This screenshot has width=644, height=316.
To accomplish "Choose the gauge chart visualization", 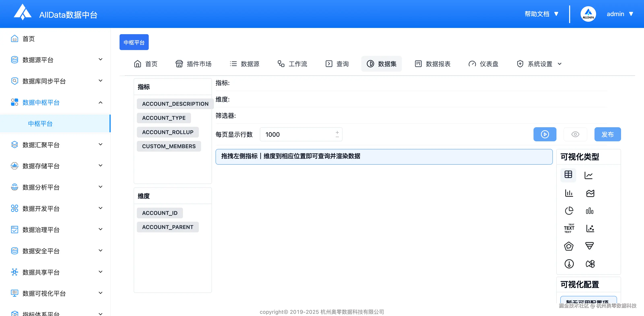I will (569, 264).
